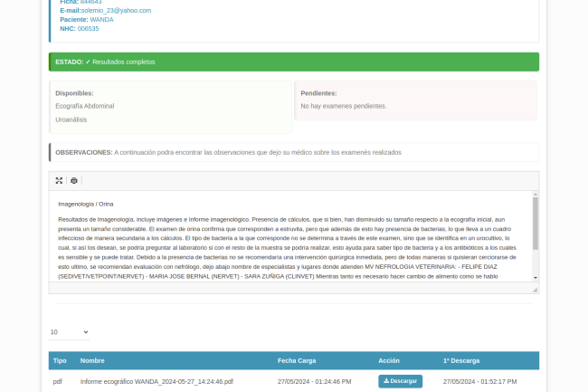This screenshot has height=392, width=588.
Task: Open the rows-per-page dropdown showing 10
Action: [69, 332]
